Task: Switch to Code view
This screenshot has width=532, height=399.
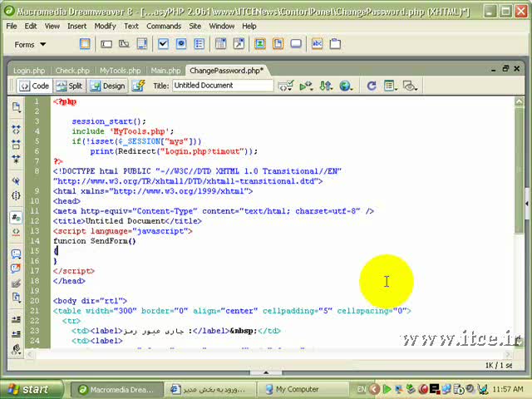Action: click(34, 86)
